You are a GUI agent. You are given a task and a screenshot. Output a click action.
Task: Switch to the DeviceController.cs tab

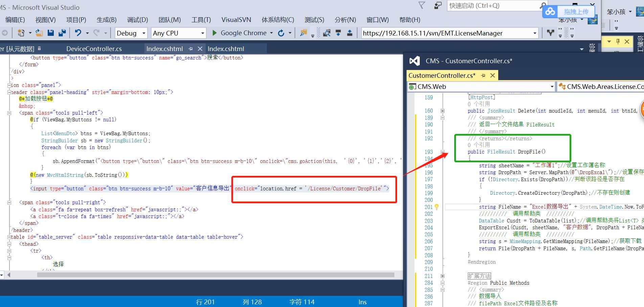tap(94, 49)
